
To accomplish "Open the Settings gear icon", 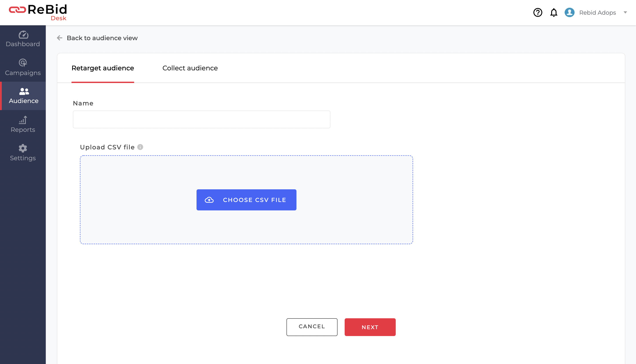I will coord(23,148).
